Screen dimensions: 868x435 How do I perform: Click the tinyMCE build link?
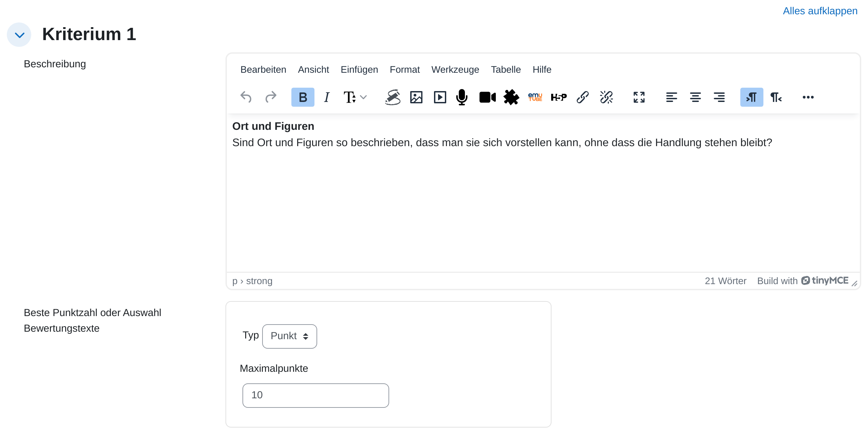[x=802, y=281]
